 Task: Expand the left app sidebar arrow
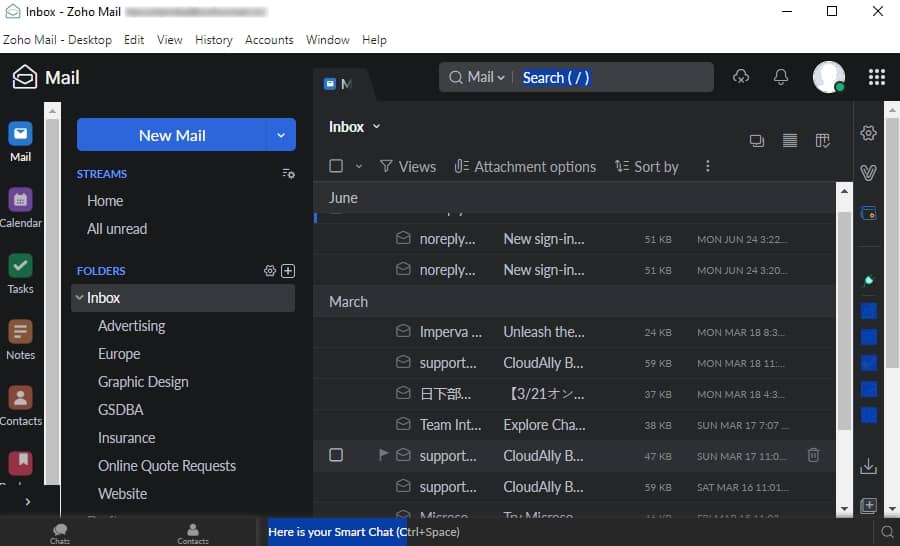[27, 501]
